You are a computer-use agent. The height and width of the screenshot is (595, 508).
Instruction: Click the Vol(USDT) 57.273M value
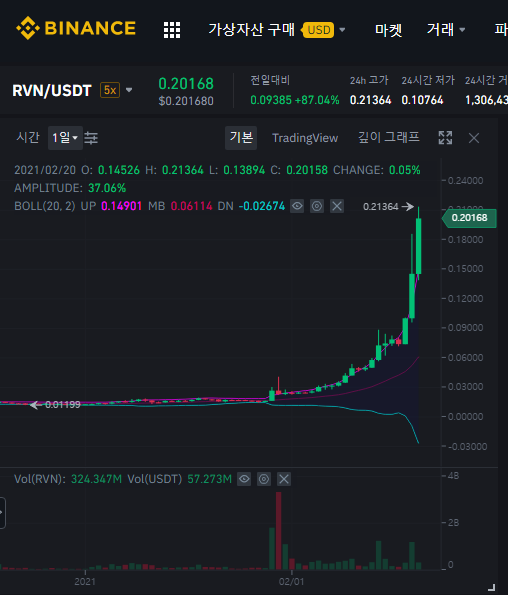click(209, 479)
